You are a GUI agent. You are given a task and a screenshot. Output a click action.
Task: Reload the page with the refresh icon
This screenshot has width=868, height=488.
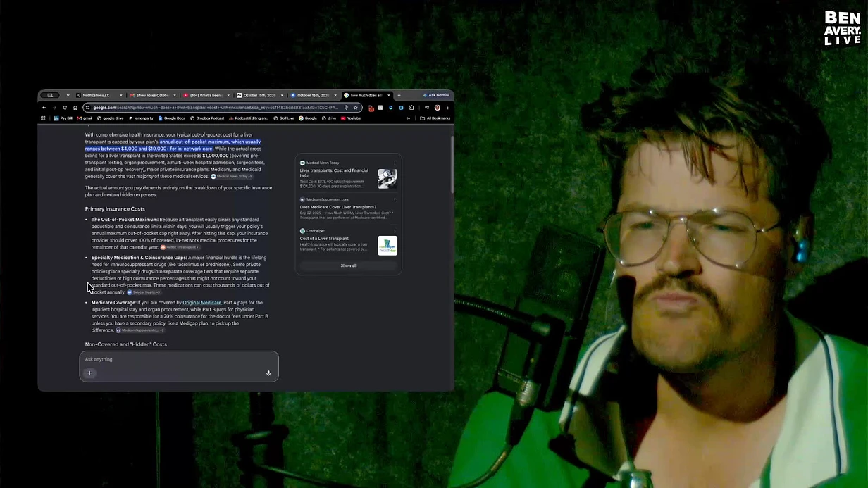click(x=65, y=108)
